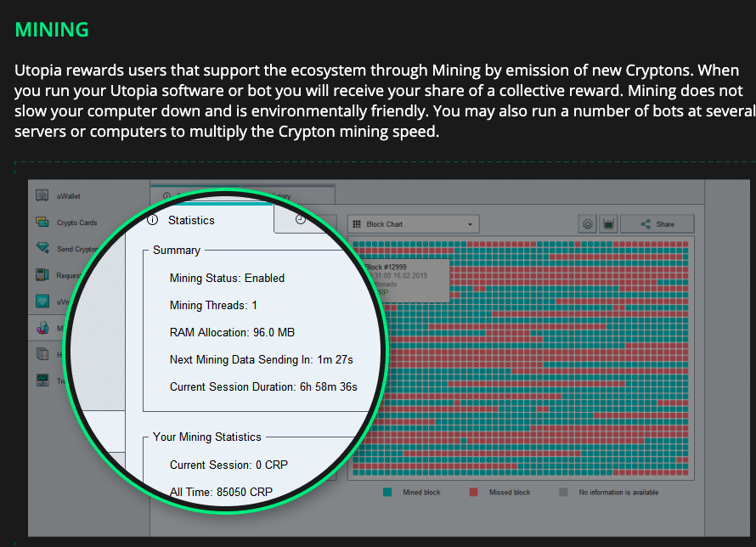This screenshot has height=547, width=756.
Task: Open the Request payment terminal icon
Action: click(x=42, y=275)
